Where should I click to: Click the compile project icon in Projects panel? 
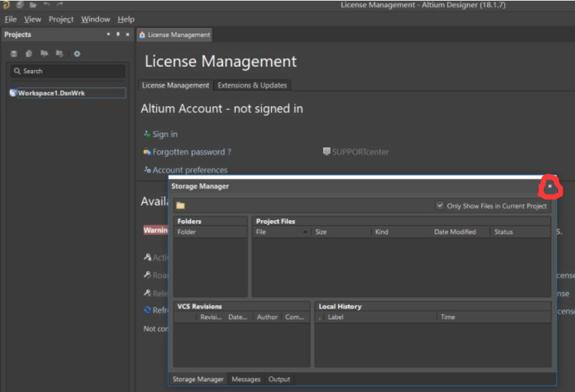pyautogui.click(x=29, y=54)
